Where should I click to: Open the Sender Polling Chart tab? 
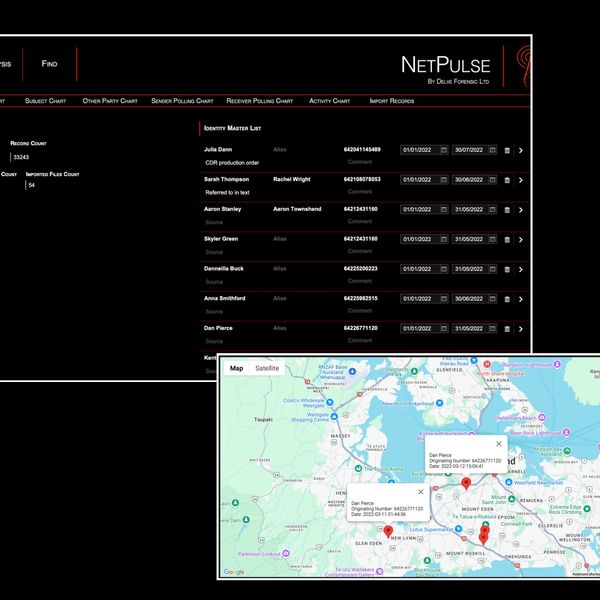point(182,101)
